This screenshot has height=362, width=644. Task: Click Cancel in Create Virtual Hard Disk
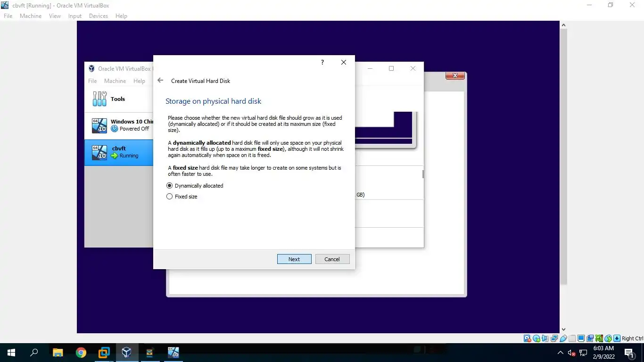(332, 259)
